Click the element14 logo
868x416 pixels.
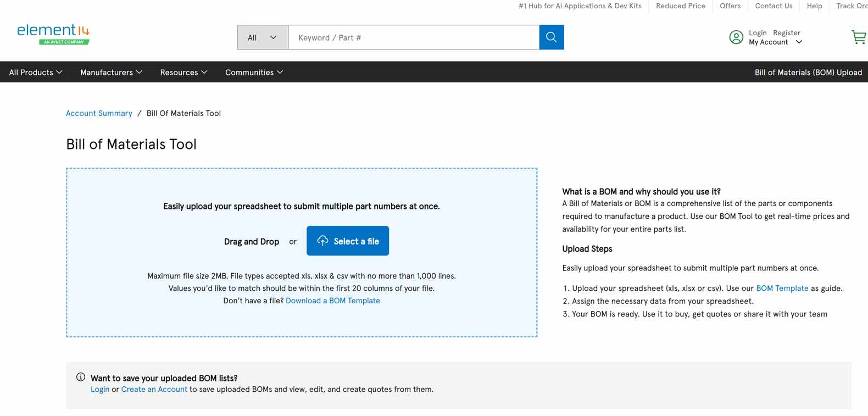point(53,34)
